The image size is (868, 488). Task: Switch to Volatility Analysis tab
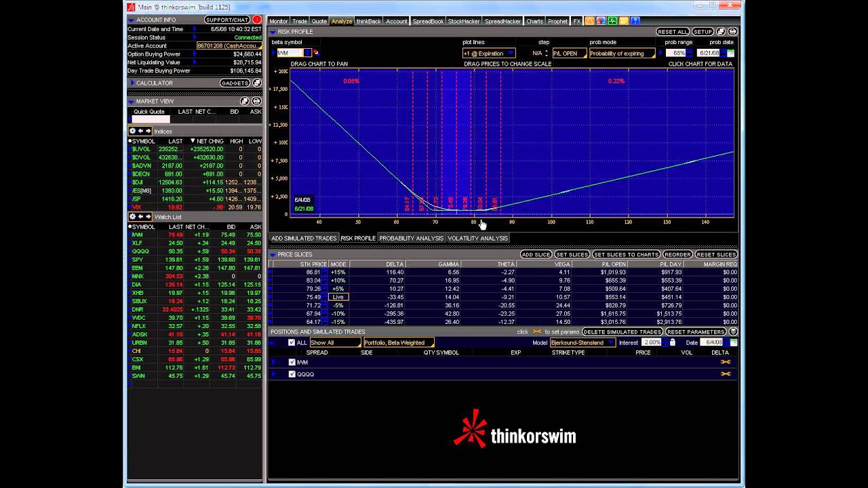pyautogui.click(x=477, y=239)
